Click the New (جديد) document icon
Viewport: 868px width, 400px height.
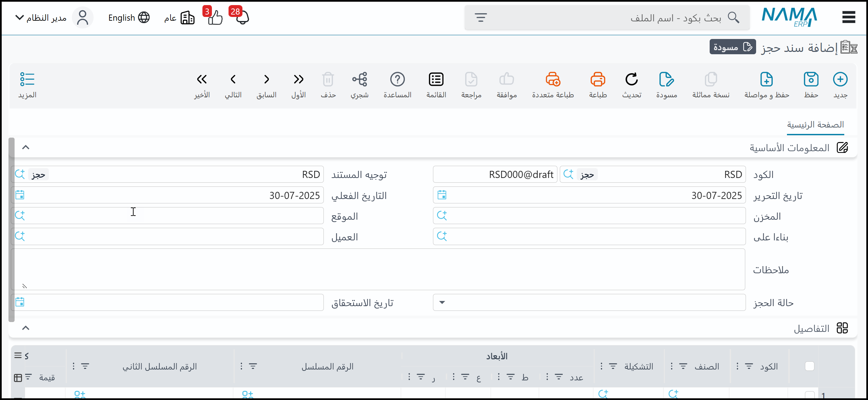pyautogui.click(x=840, y=80)
